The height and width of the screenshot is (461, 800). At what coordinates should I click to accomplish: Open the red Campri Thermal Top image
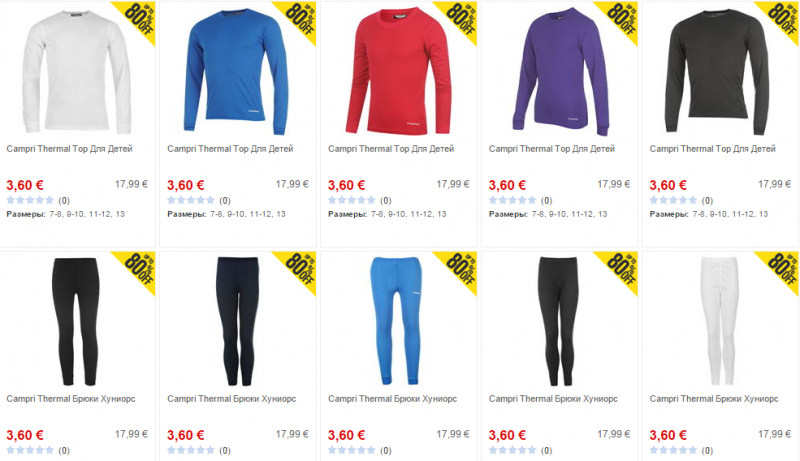(x=398, y=71)
